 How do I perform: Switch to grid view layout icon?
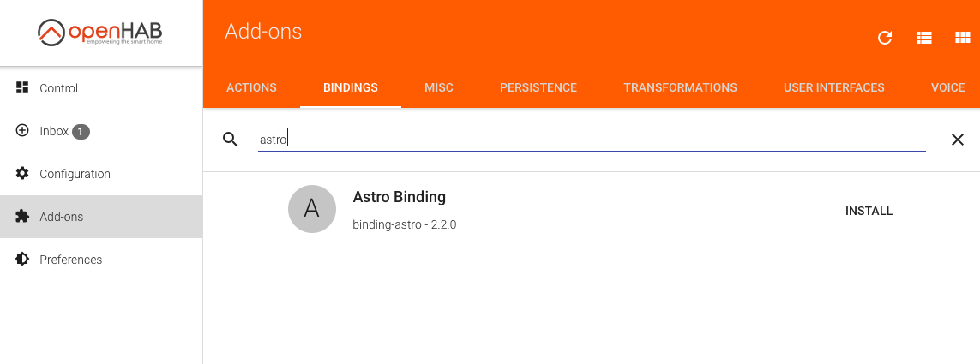962,38
